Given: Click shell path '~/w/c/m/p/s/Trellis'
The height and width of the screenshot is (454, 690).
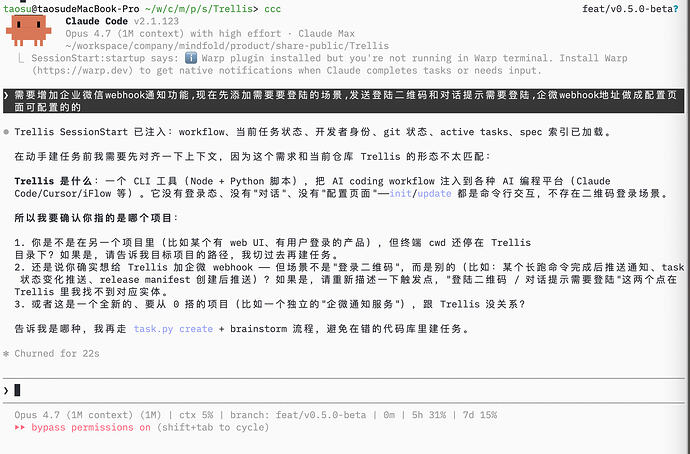Looking at the screenshot, I should pos(198,9).
